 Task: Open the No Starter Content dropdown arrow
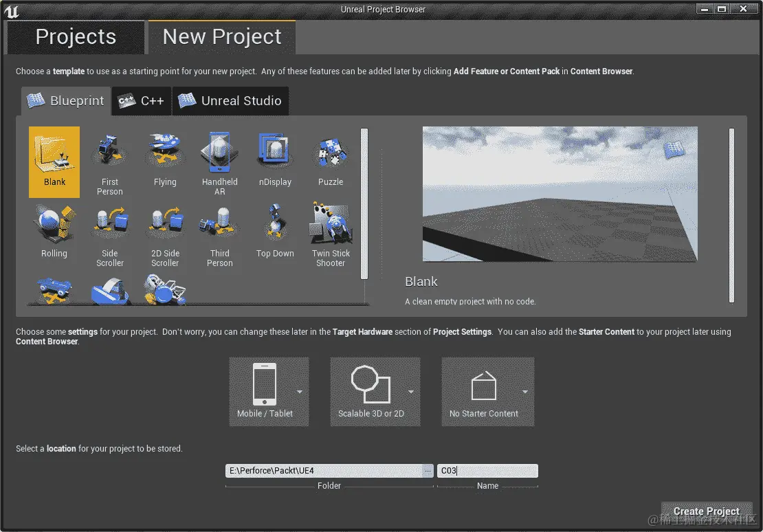tap(525, 392)
